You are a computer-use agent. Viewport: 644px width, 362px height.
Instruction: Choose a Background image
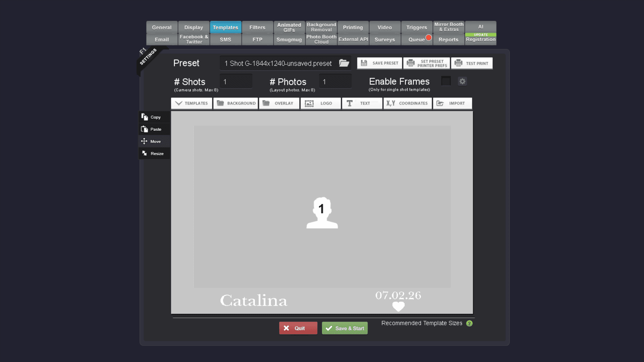[236, 103]
